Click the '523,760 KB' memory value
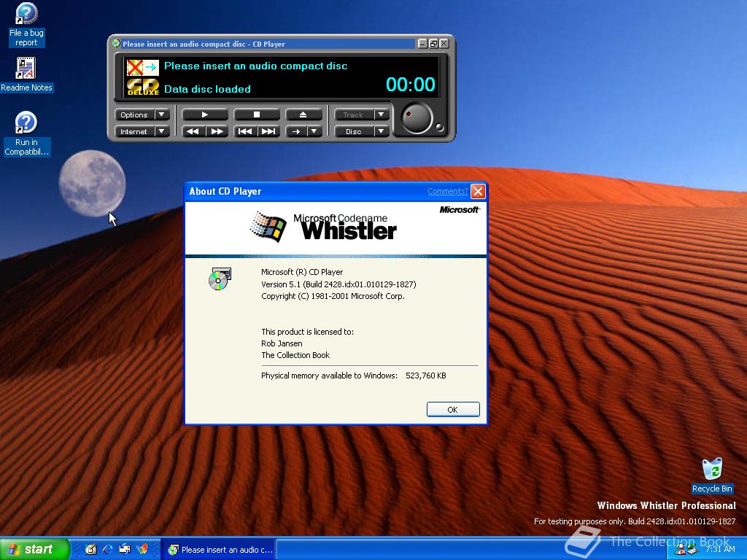This screenshot has width=747, height=560. click(426, 376)
